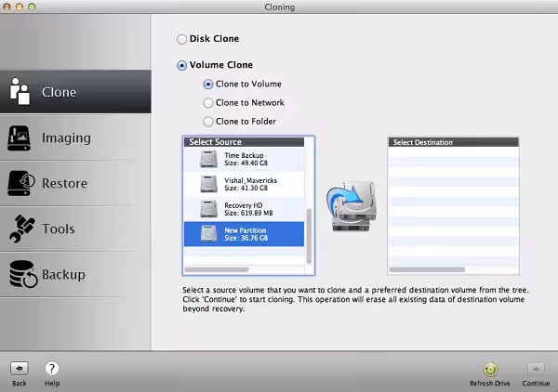Click the Imaging drive icon
558x392 pixels.
(19, 137)
